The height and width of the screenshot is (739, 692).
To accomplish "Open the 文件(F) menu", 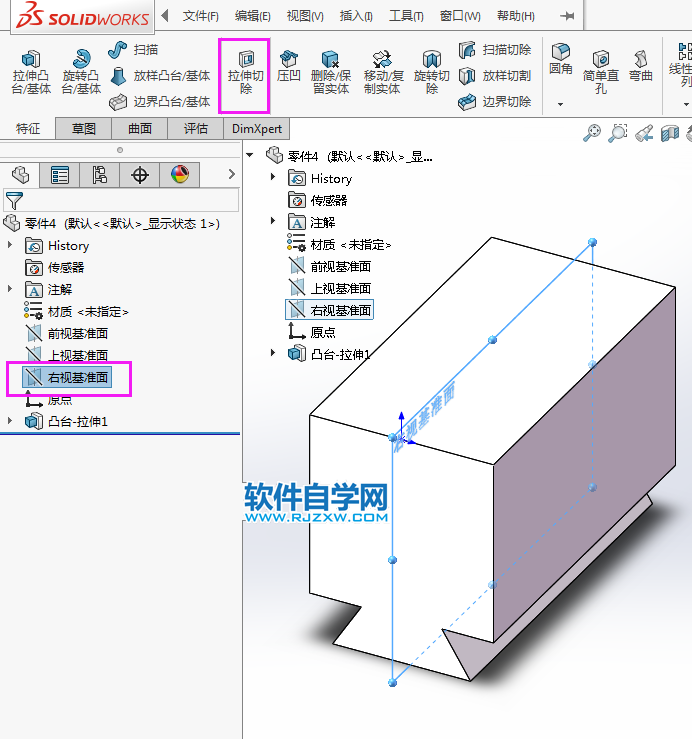I will tap(201, 16).
